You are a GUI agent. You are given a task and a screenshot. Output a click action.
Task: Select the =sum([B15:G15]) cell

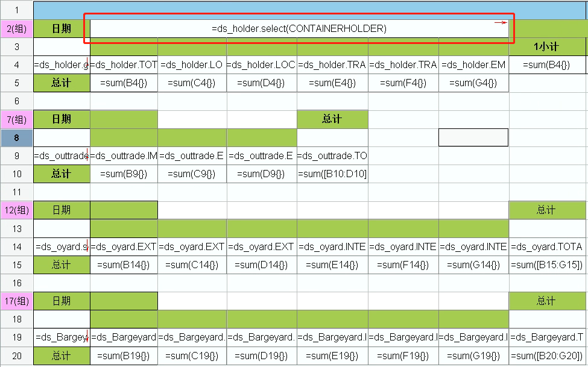(546, 265)
